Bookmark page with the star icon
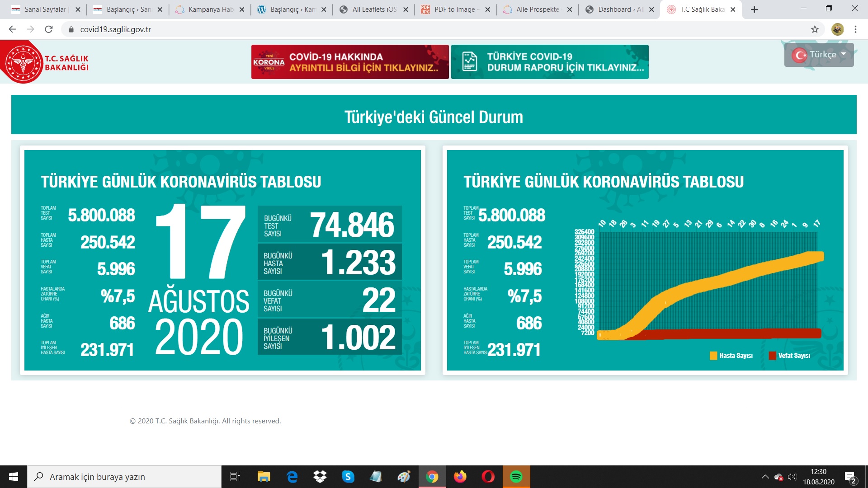Screen dimensions: 868x488 tap(815, 29)
